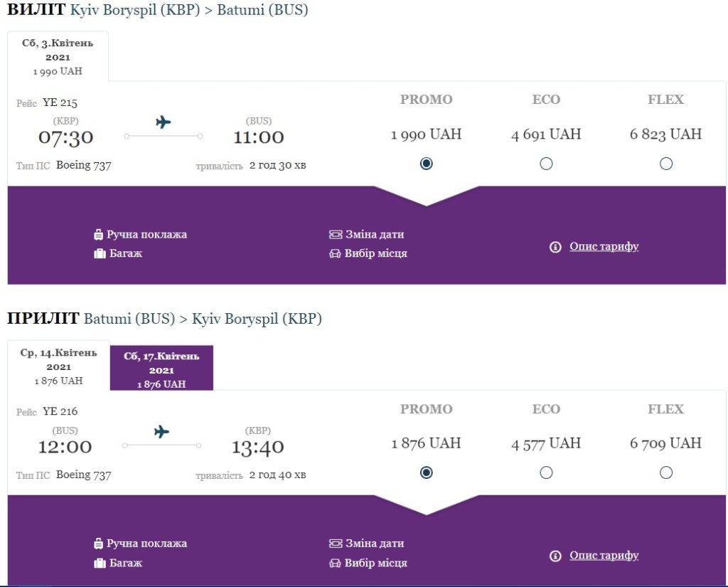Choose PROMO fare 1 990 UAH for departure
The height and width of the screenshot is (587, 728).
coord(426,164)
